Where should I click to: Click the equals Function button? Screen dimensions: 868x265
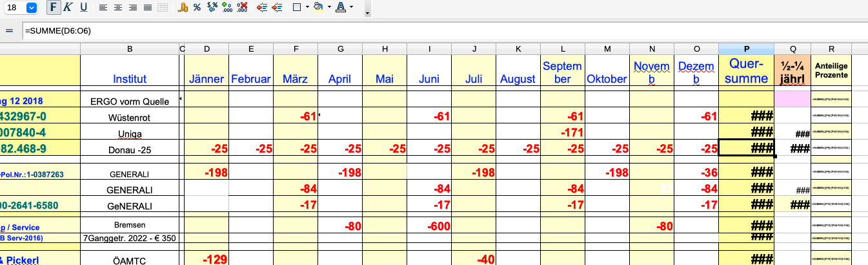[x=9, y=31]
